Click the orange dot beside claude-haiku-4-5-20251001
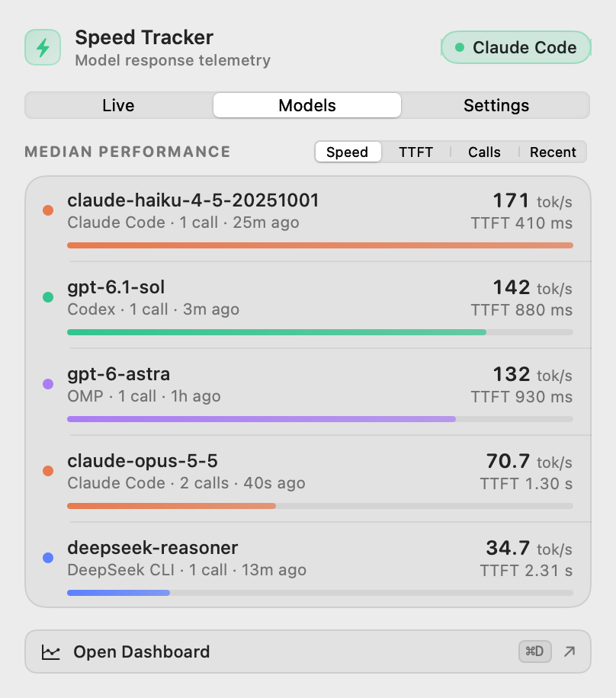Viewport: 616px width, 698px height. point(48,210)
